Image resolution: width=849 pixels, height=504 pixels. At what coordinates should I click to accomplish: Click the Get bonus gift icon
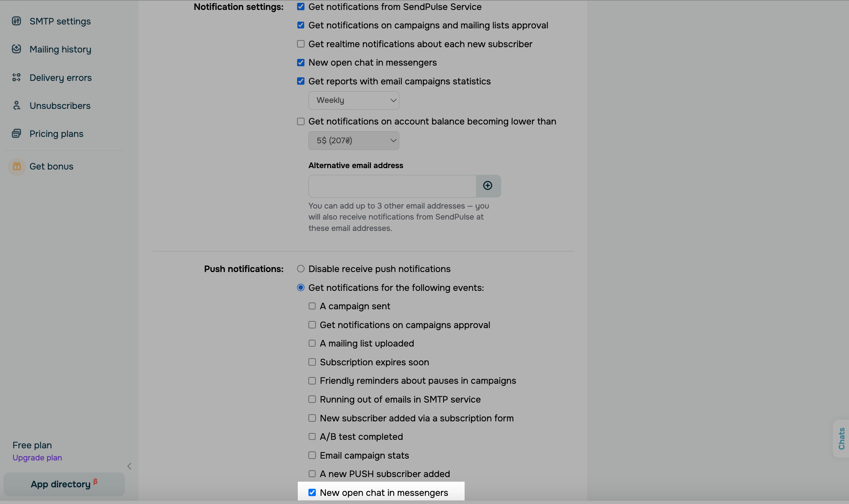pos(17,166)
